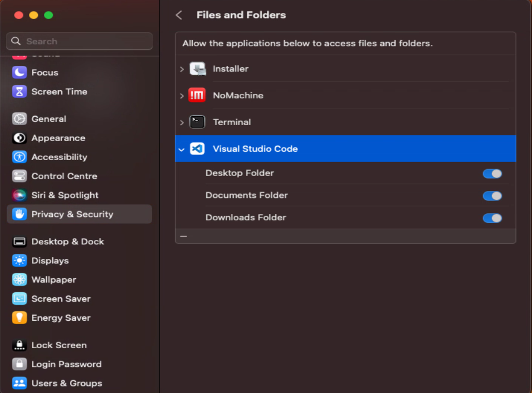Go back using the back arrow
The image size is (532, 393).
click(x=179, y=15)
